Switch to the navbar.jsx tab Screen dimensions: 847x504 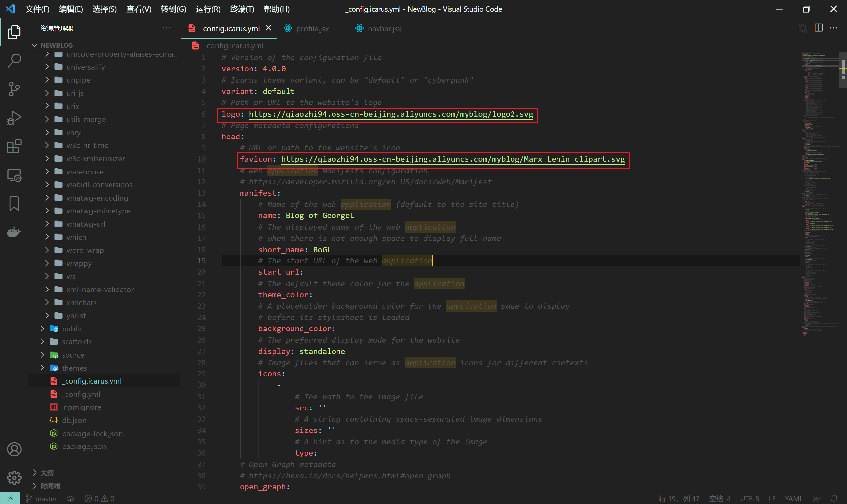tap(383, 28)
